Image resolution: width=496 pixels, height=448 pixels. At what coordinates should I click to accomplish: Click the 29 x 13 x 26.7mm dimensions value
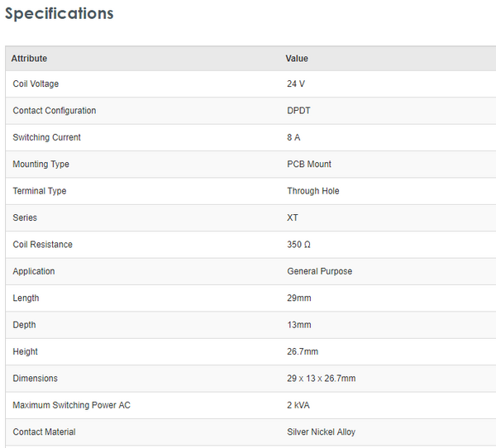coord(322,379)
